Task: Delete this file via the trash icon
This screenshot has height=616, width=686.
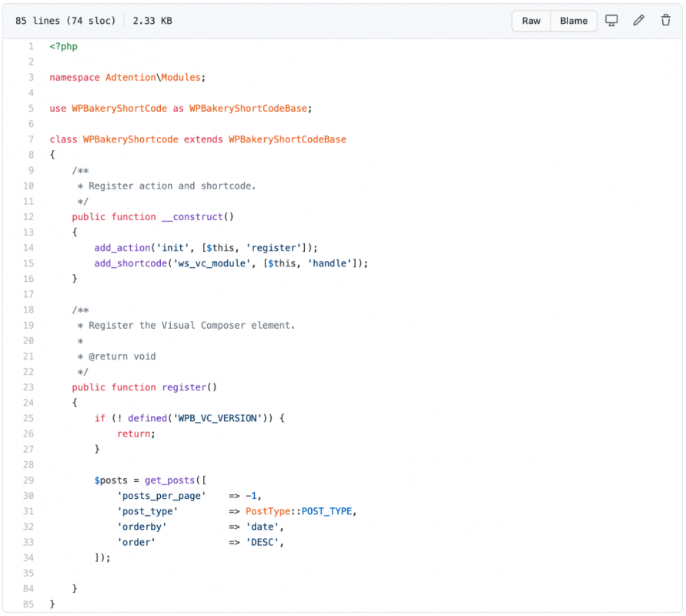Action: click(x=665, y=20)
